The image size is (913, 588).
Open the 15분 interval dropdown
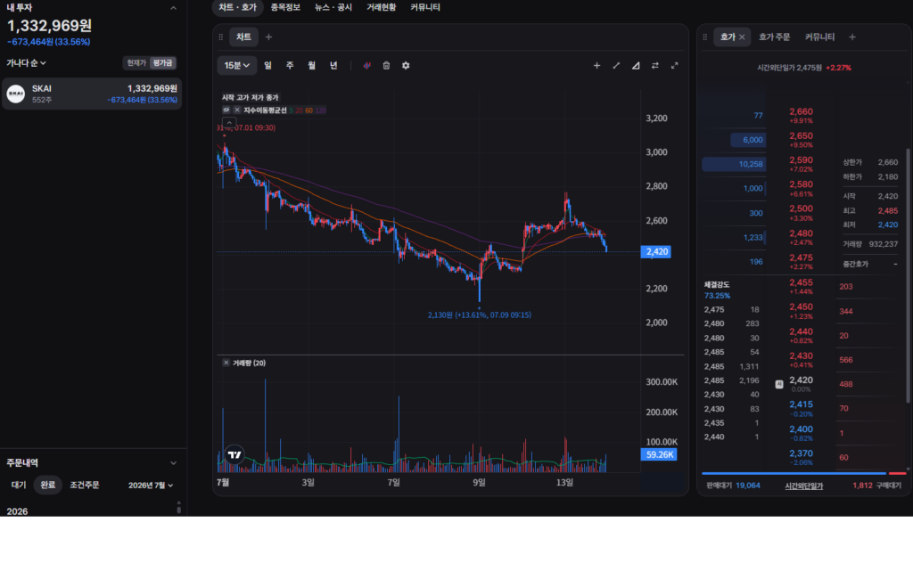(237, 66)
